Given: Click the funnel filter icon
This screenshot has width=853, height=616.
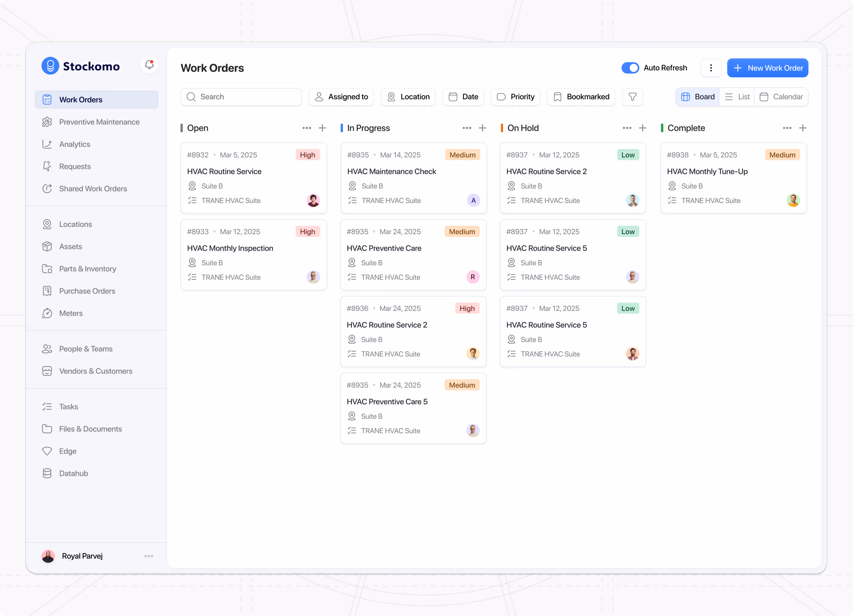Looking at the screenshot, I should pyautogui.click(x=632, y=97).
